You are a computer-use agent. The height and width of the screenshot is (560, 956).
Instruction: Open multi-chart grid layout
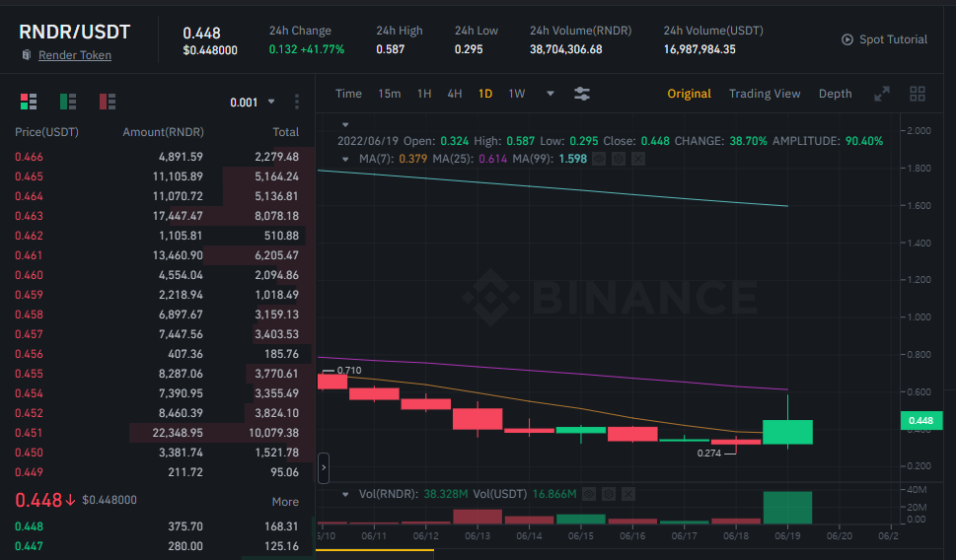pos(917,94)
